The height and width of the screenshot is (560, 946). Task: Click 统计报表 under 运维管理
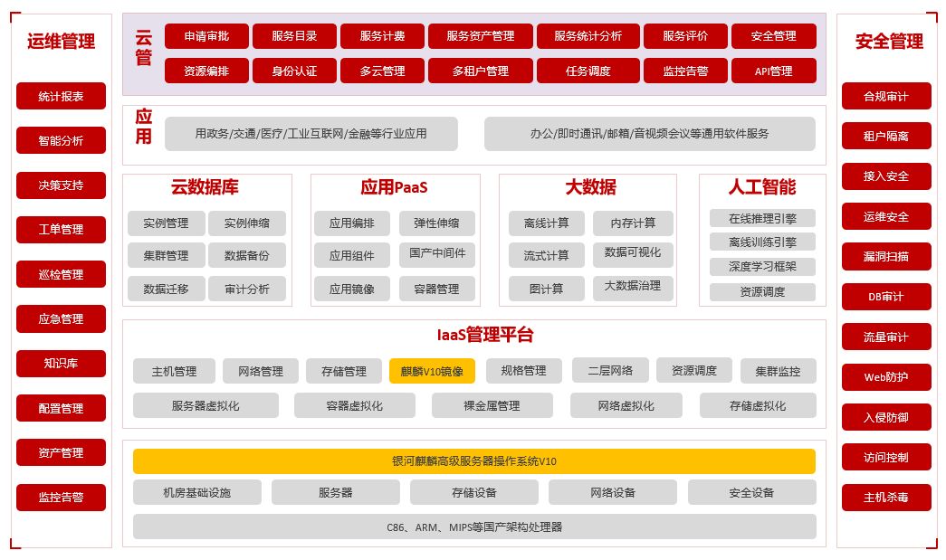click(61, 97)
